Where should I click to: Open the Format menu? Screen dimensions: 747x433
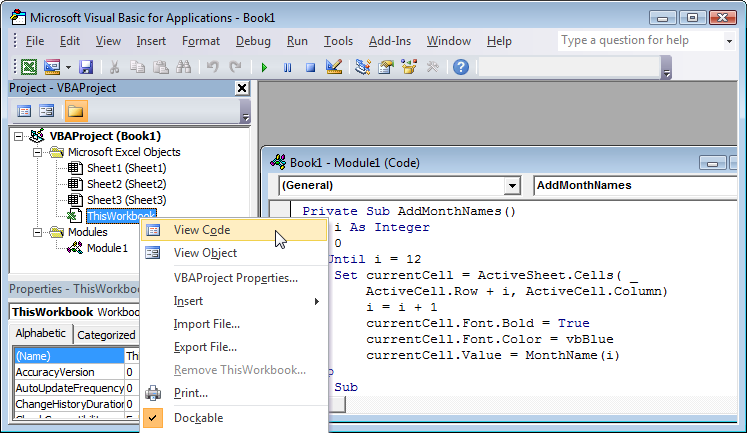(x=201, y=41)
